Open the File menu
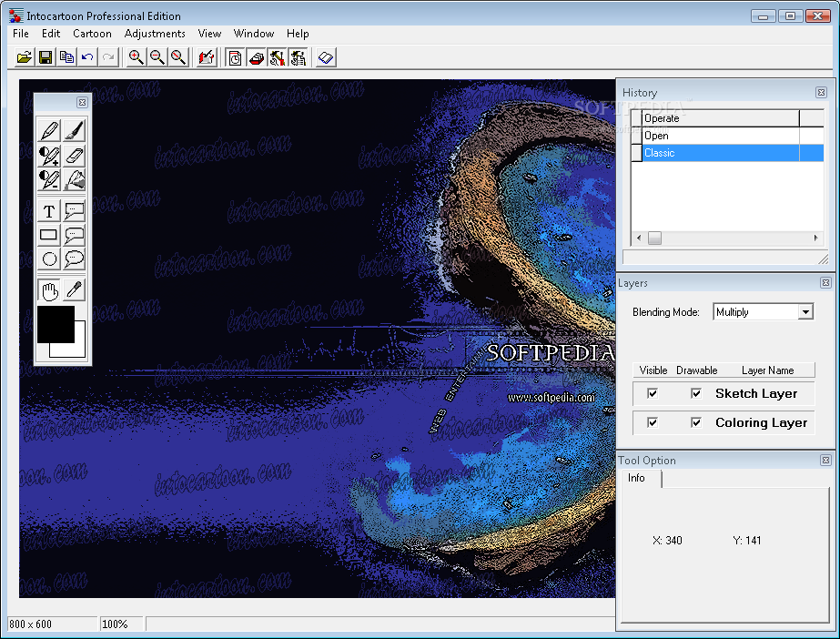 click(x=21, y=34)
